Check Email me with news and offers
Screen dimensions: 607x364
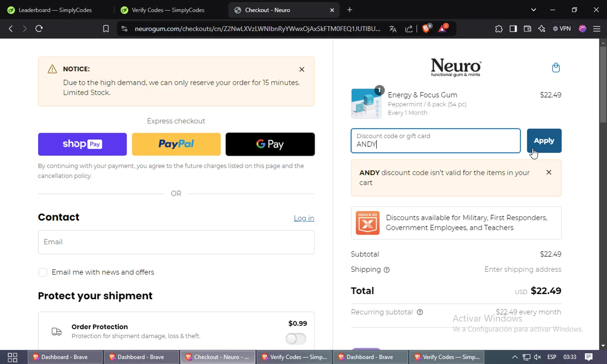pos(43,272)
